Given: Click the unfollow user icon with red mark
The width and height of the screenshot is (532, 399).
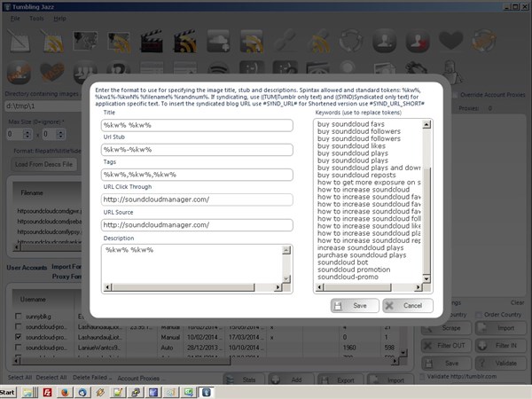Looking at the screenshot, I should click(418, 41).
